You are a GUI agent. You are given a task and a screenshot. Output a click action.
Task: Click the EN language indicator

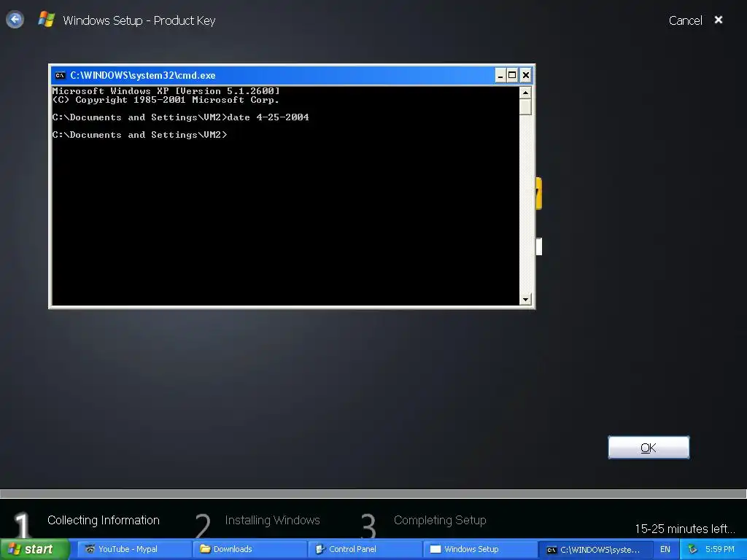tap(665, 549)
